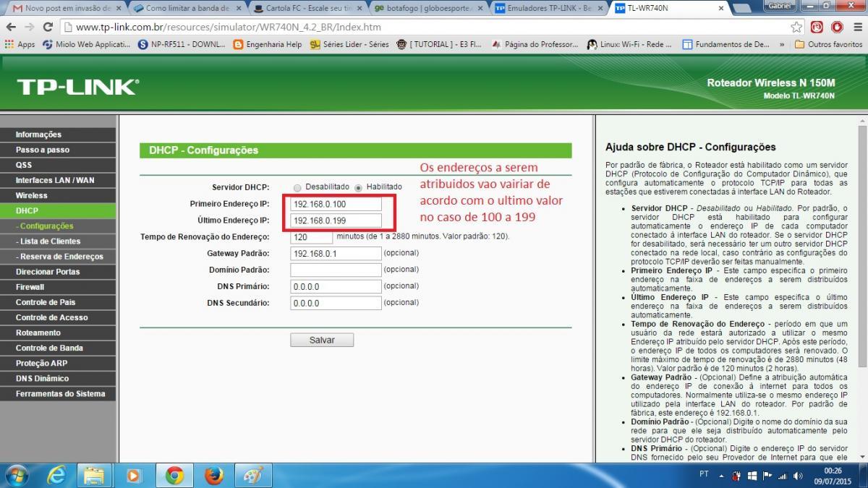
Task: Open Interfaces LAN / WAN menu
Action: click(58, 180)
